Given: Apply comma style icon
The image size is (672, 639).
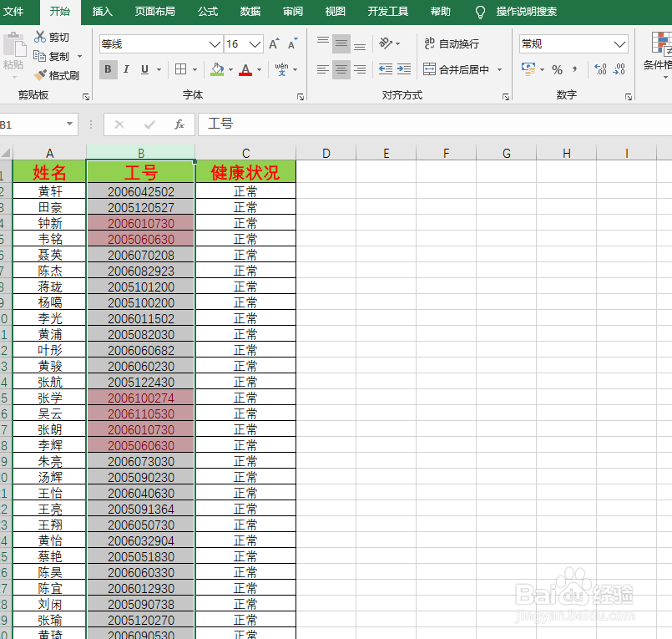Looking at the screenshot, I should [x=574, y=69].
